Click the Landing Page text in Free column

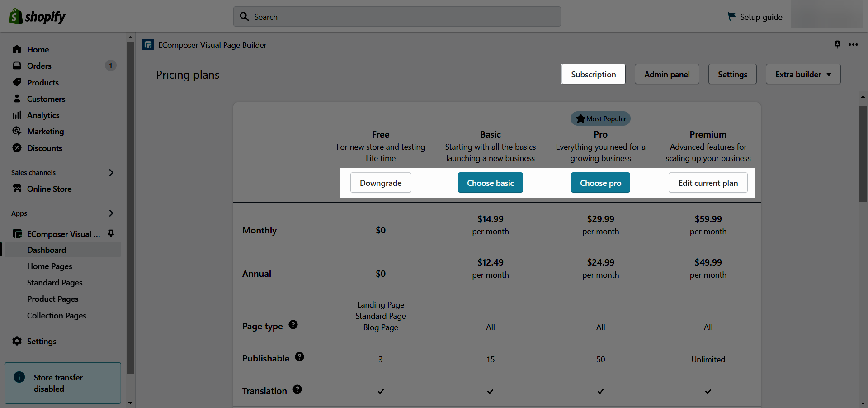point(381,304)
